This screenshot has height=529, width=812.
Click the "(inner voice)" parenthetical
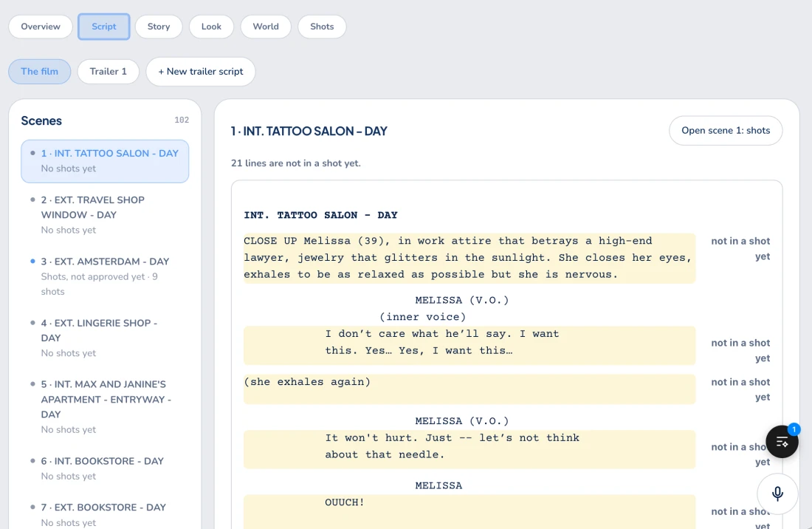pyautogui.click(x=422, y=316)
